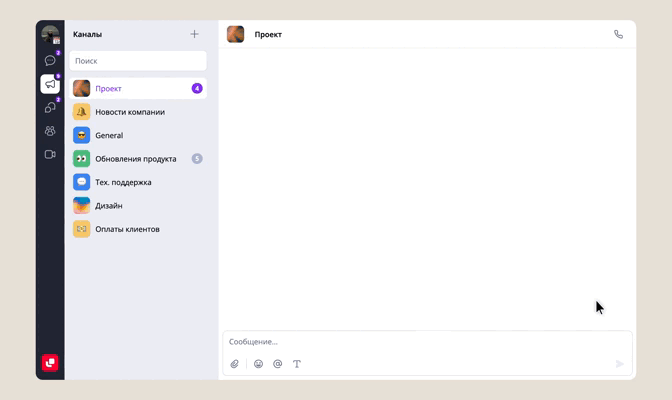
Task: Open the contacts group icon in sidebar
Action: (x=50, y=131)
